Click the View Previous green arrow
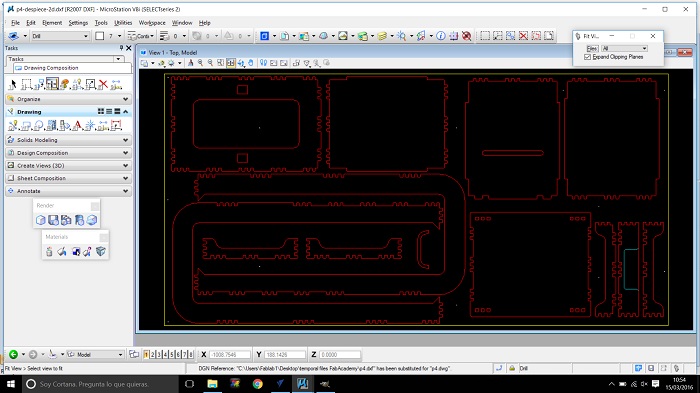Image resolution: width=700 pixels, height=393 pixels. (x=13, y=355)
